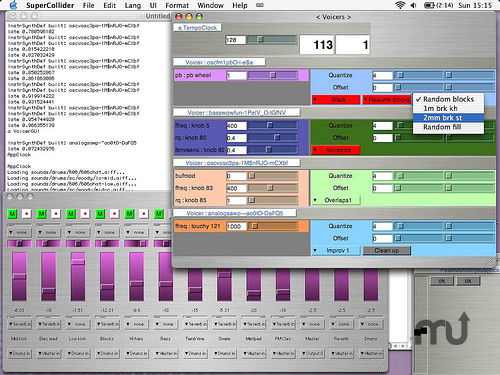
Task: Click the beat counter showing 113
Action: point(317,45)
